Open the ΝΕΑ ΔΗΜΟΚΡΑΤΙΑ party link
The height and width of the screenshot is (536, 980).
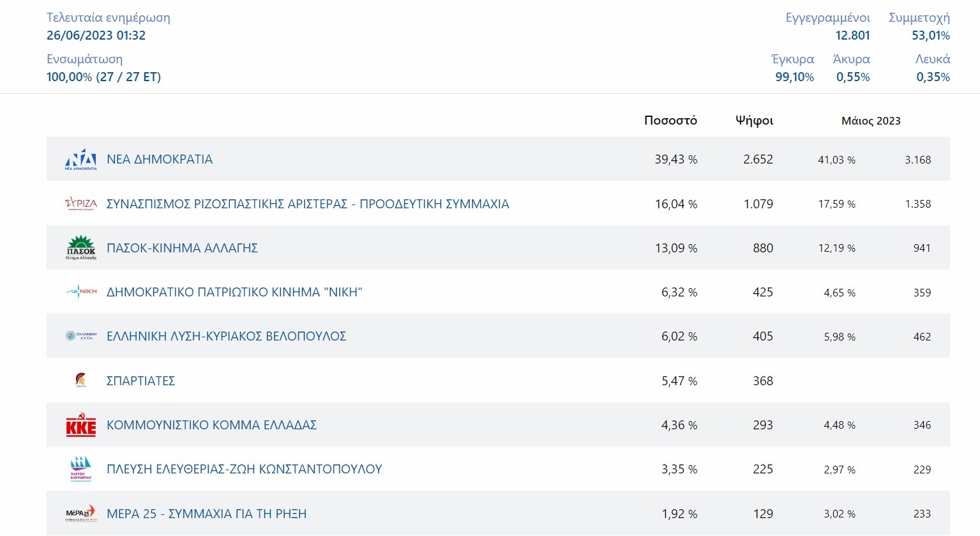160,159
